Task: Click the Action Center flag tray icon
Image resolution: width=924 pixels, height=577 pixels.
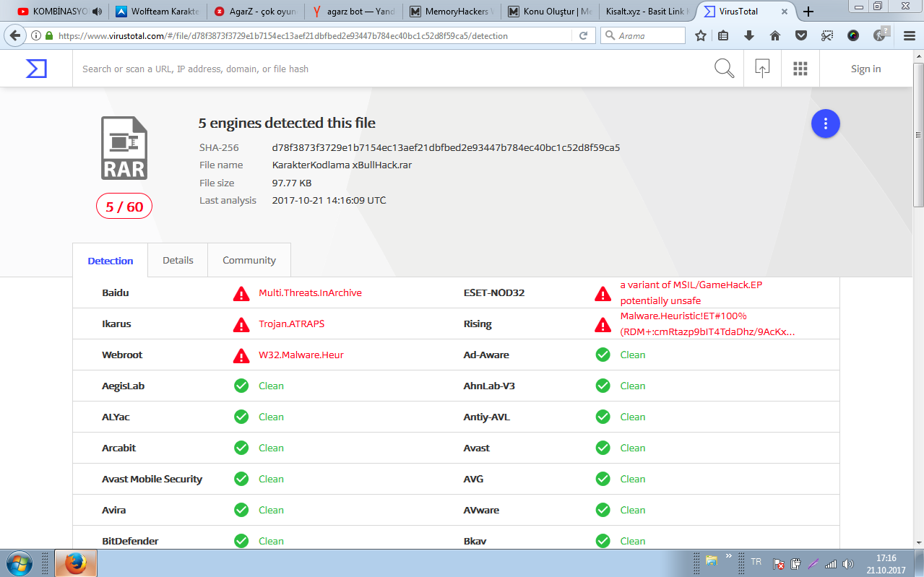Action: click(x=779, y=563)
